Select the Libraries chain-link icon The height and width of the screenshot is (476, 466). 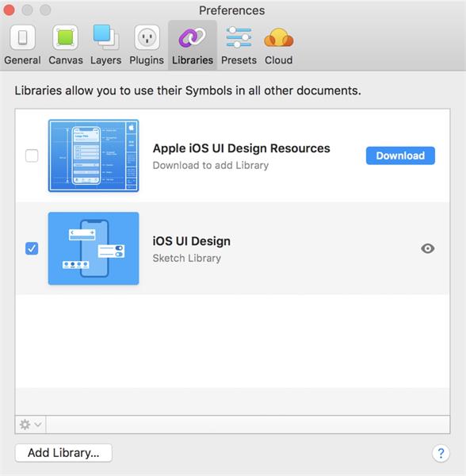point(193,37)
